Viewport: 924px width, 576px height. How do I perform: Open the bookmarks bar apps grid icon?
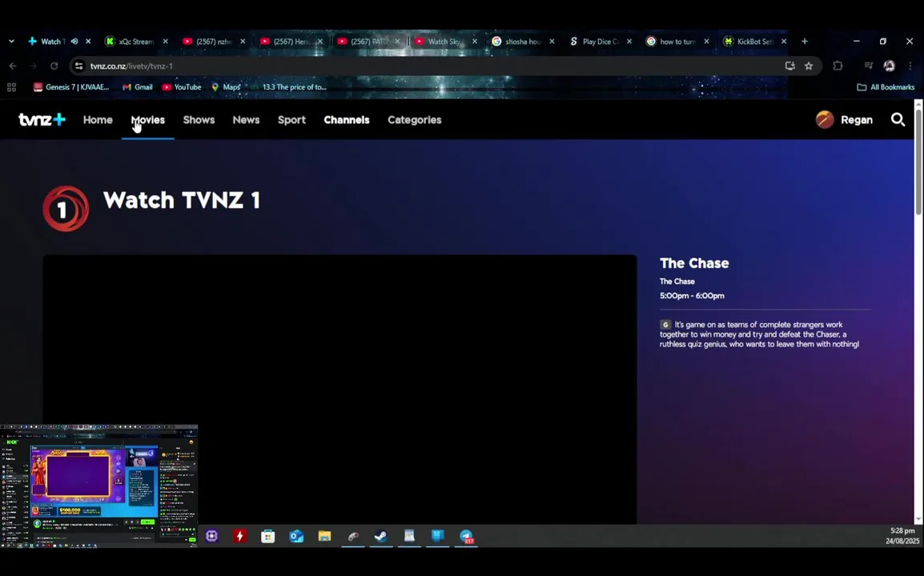tap(11, 87)
